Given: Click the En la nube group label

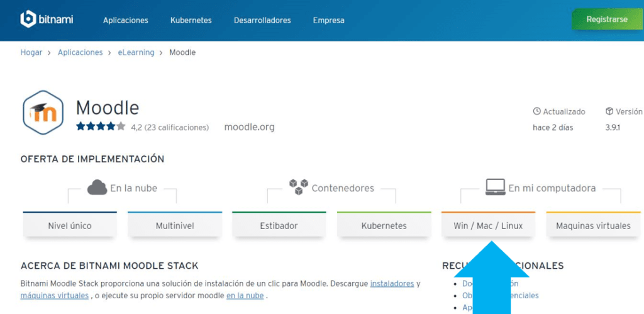Looking at the screenshot, I should 133,188.
